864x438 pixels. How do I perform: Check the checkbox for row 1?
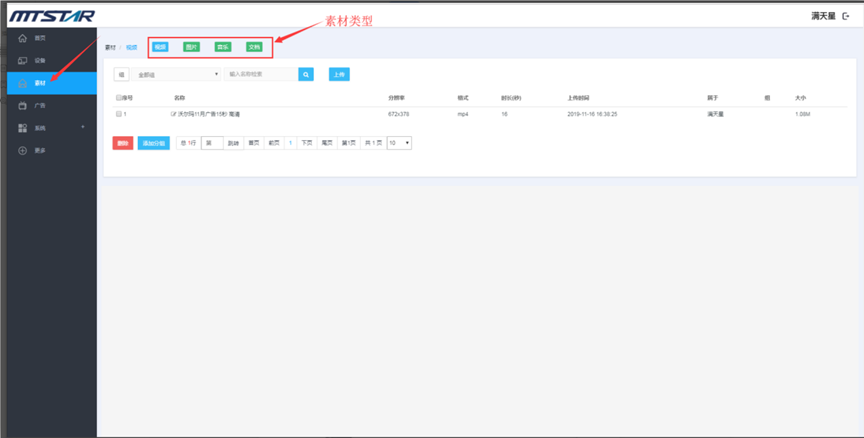click(118, 114)
